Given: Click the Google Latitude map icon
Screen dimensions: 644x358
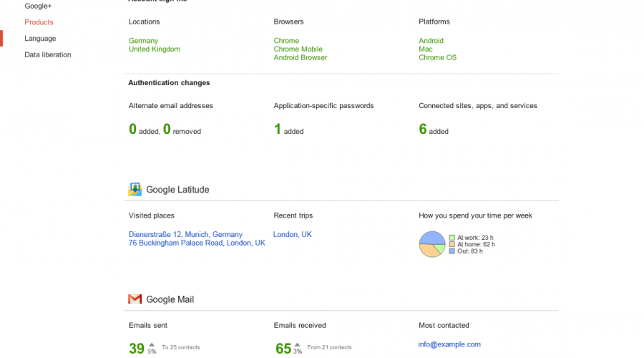Looking at the screenshot, I should [135, 189].
